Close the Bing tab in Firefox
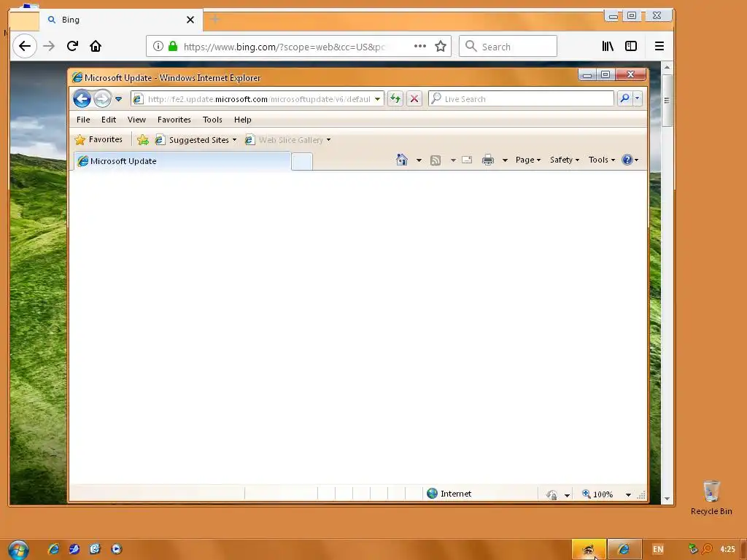 pos(190,20)
